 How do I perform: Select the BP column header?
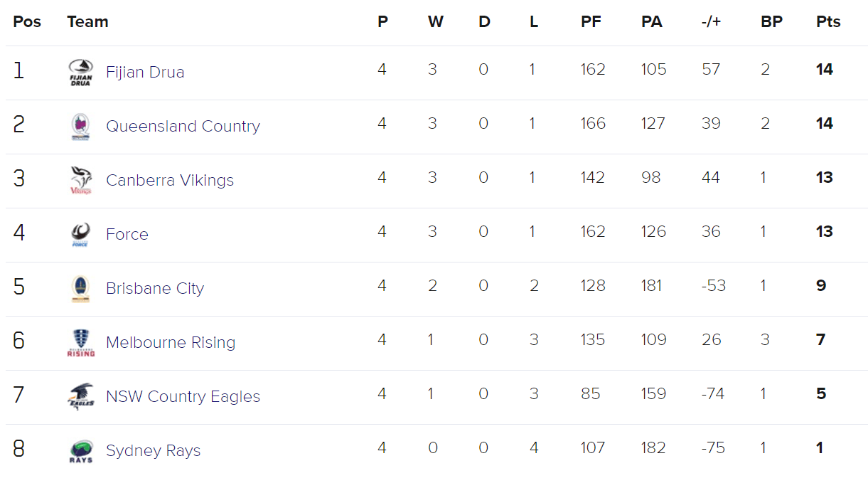771,21
